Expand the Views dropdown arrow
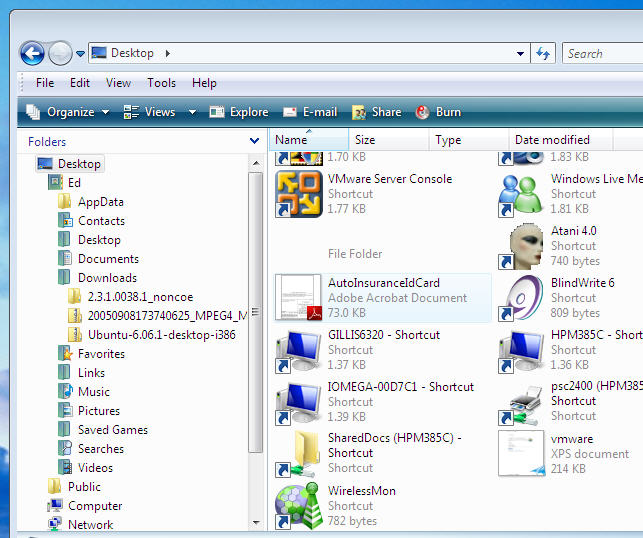 (x=192, y=112)
